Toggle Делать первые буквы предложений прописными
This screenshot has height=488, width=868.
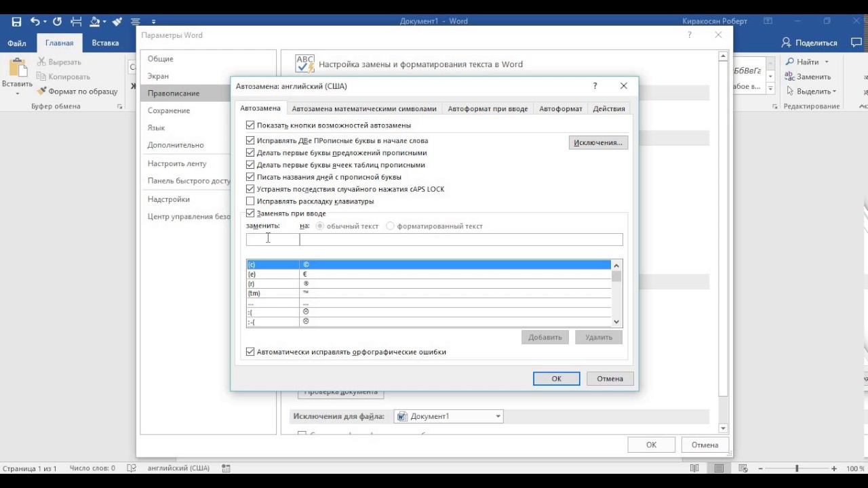coord(250,153)
